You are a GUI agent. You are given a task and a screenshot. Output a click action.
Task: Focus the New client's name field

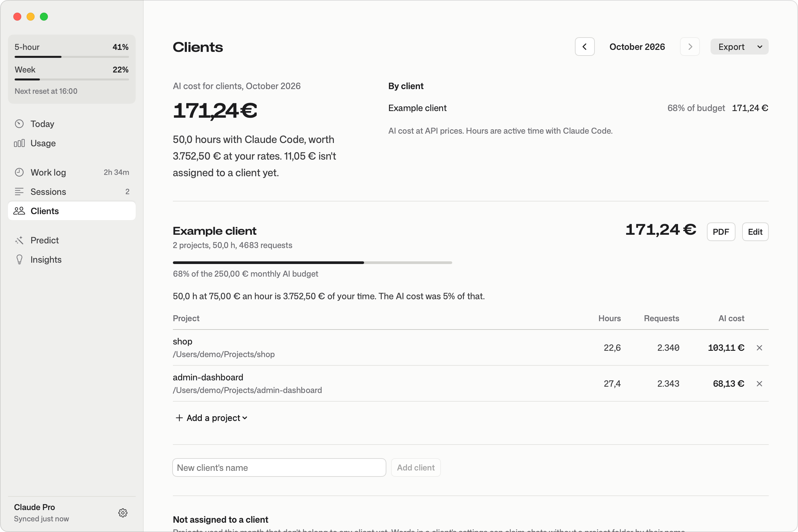[x=279, y=467]
